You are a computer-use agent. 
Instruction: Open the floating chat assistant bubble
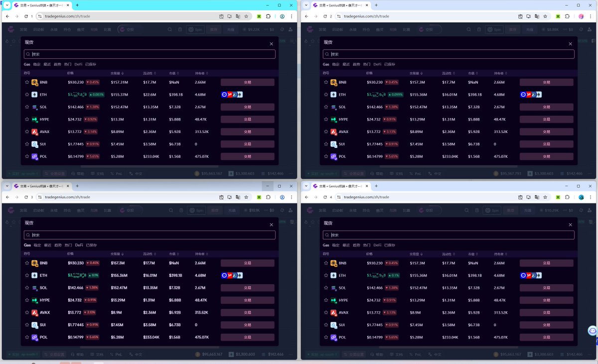point(592,331)
